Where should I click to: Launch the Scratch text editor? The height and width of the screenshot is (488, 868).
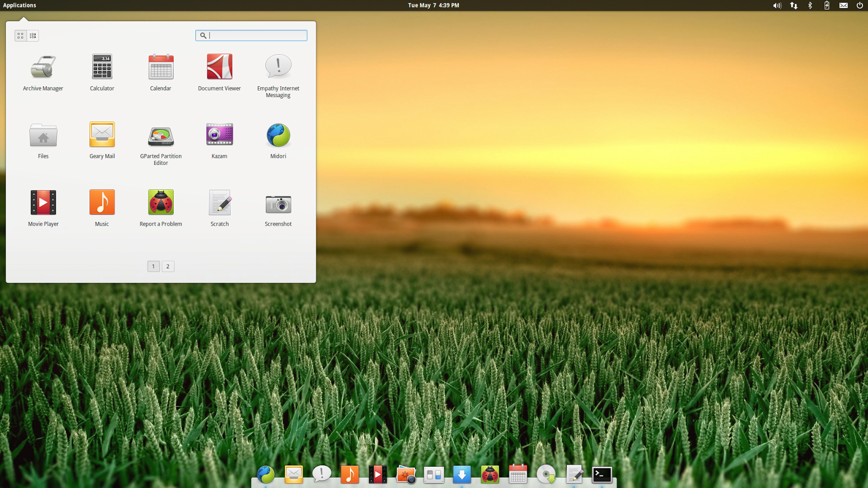(219, 203)
